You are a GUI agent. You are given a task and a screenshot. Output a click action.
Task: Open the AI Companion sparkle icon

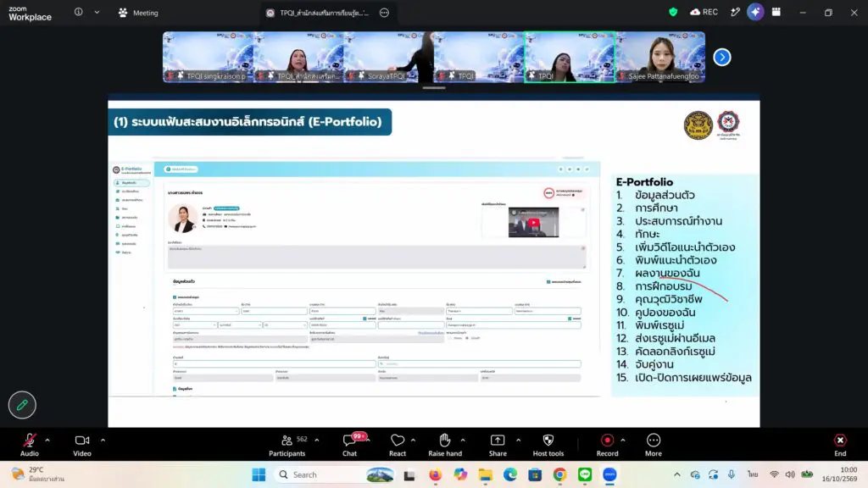755,12
